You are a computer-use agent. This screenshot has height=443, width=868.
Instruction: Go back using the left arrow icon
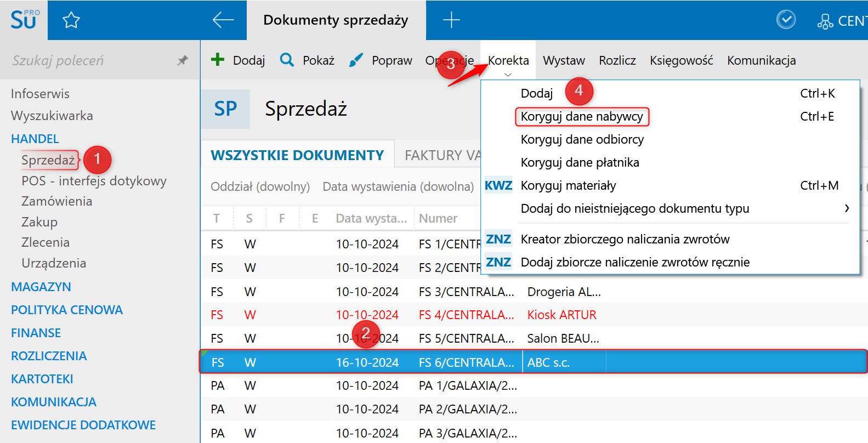[x=223, y=20]
